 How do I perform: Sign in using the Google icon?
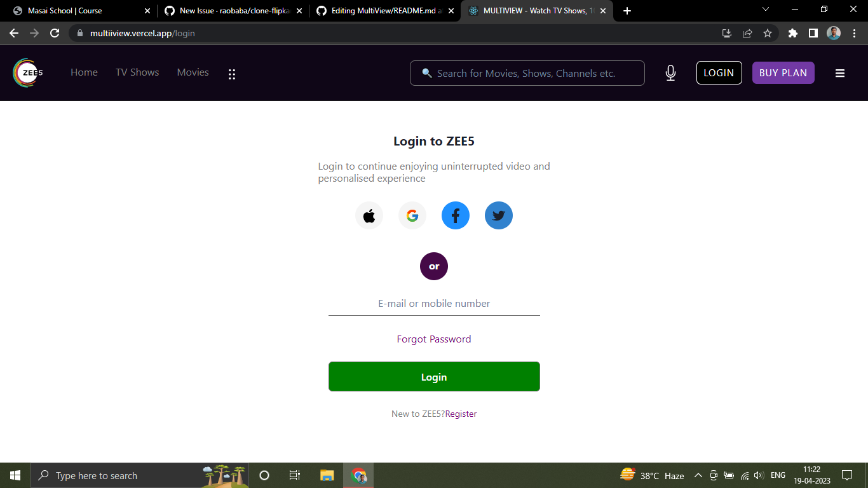click(x=412, y=215)
